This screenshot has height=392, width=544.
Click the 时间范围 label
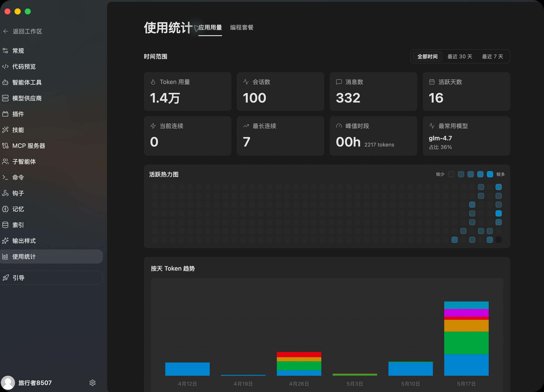[155, 57]
